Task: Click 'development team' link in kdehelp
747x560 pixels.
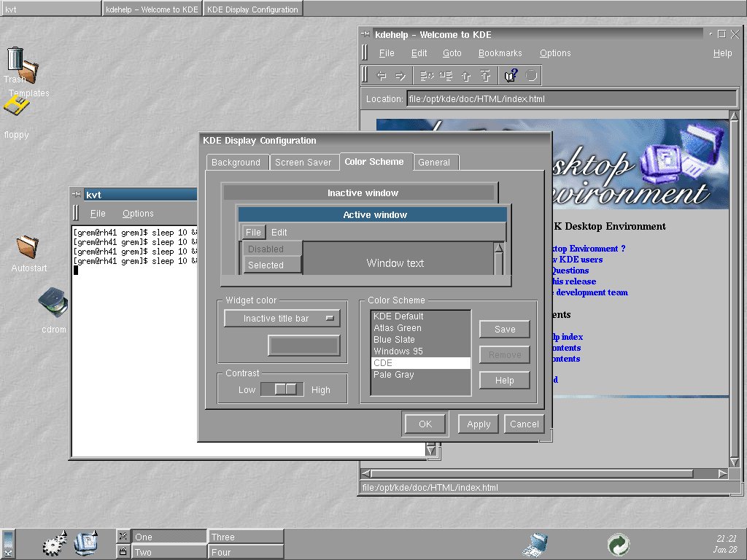Action: pyautogui.click(x=591, y=292)
